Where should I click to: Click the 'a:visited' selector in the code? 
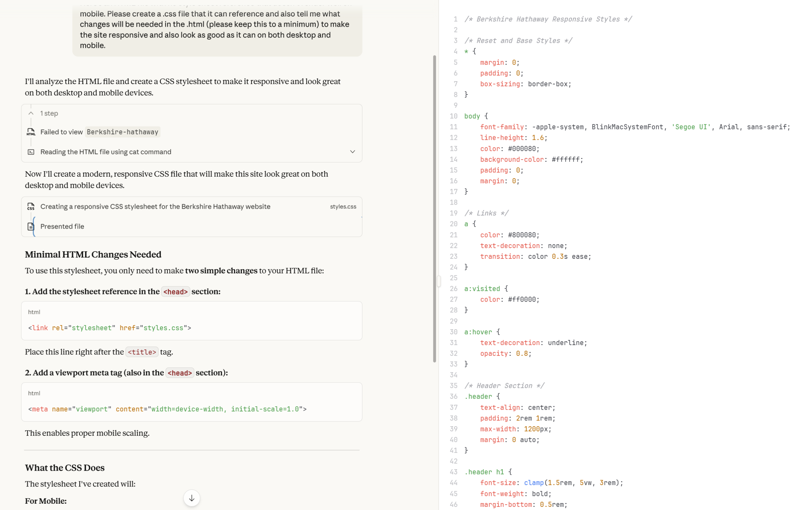coord(482,289)
